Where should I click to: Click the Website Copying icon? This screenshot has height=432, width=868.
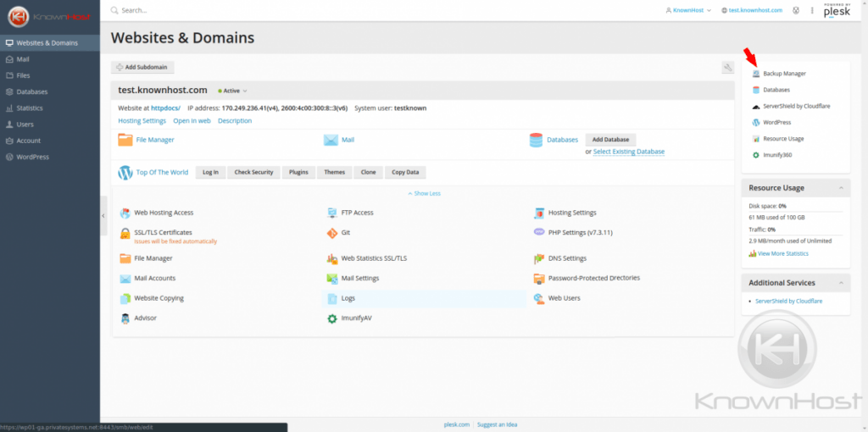(x=125, y=299)
